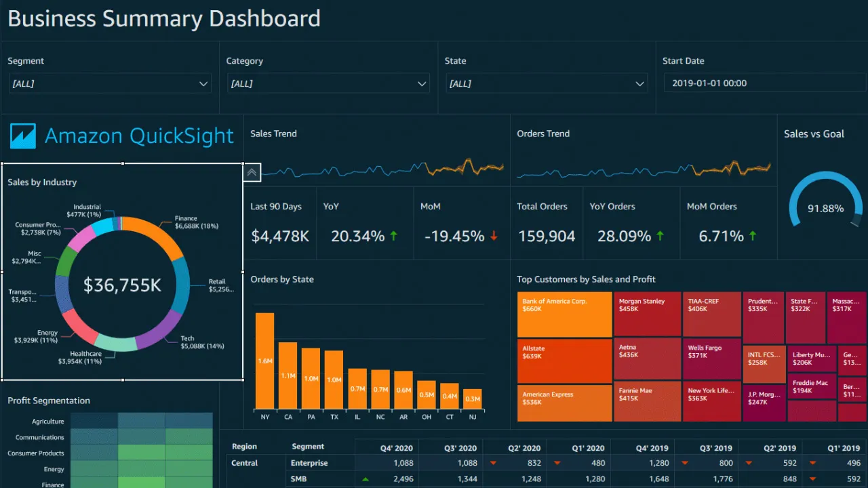Click the Start Date input field
Viewport: 868px width, 488px height.
click(x=764, y=83)
